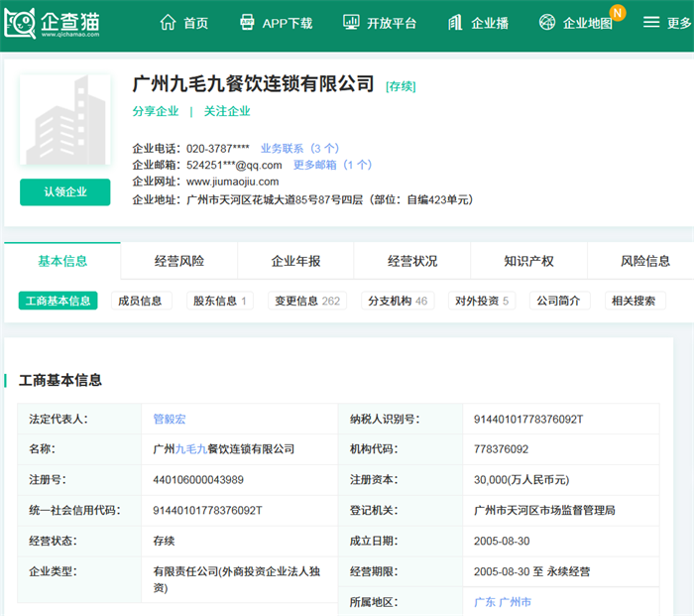
Task: Select the 公司简介 sub-tab
Action: 558,301
